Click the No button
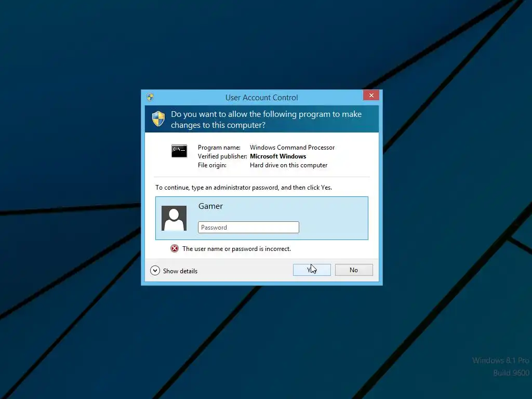Image resolution: width=532 pixels, height=399 pixels. 354,270
